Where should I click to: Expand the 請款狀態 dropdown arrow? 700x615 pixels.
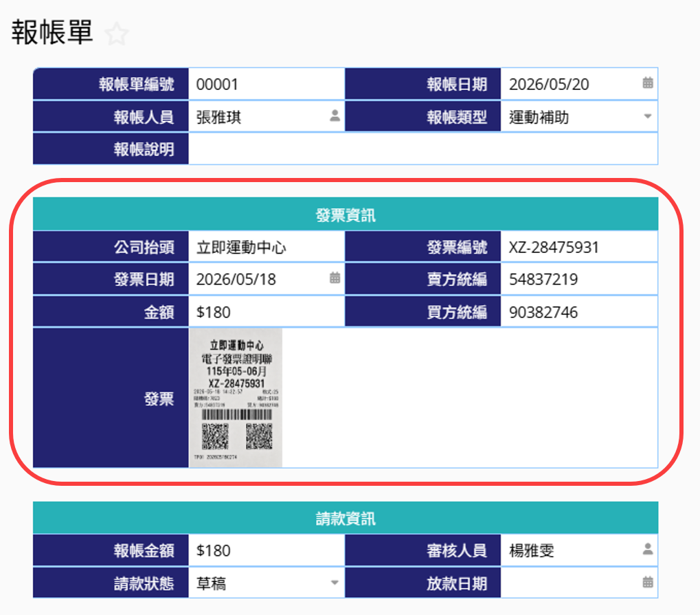(335, 583)
